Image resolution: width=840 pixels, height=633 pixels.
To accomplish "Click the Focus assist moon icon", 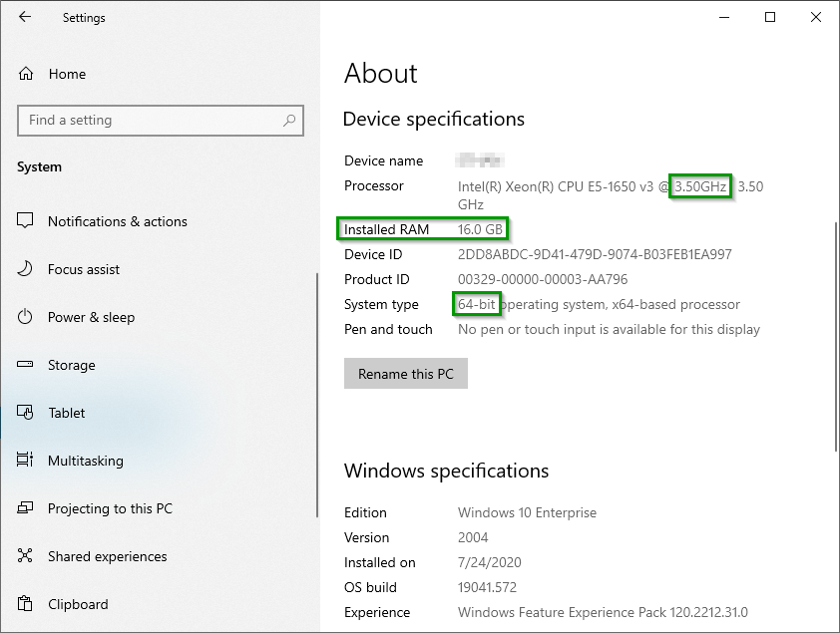I will click(27, 269).
